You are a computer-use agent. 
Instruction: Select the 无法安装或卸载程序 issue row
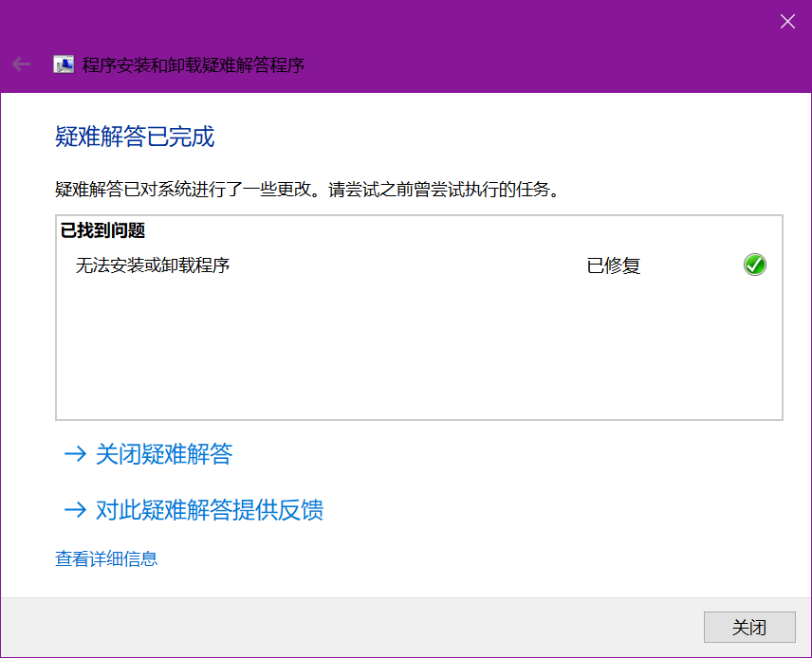(153, 265)
